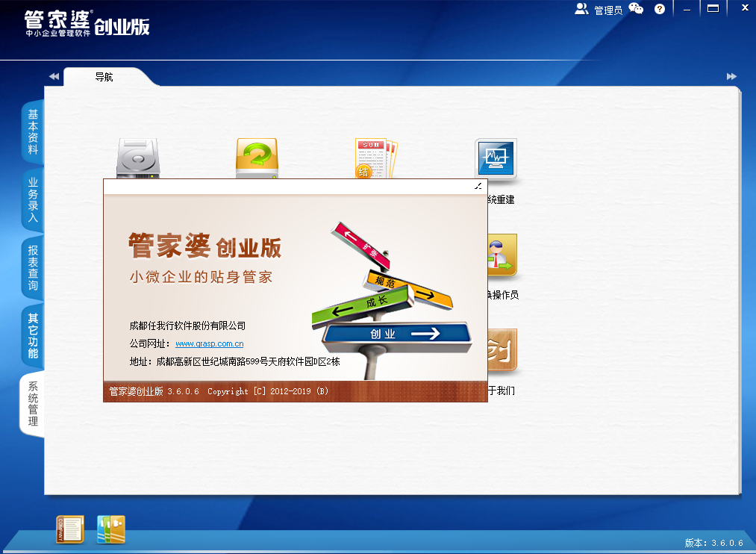The width and height of the screenshot is (756, 554).
Task: Click the system rebuild monitor icon
Action: tap(496, 158)
